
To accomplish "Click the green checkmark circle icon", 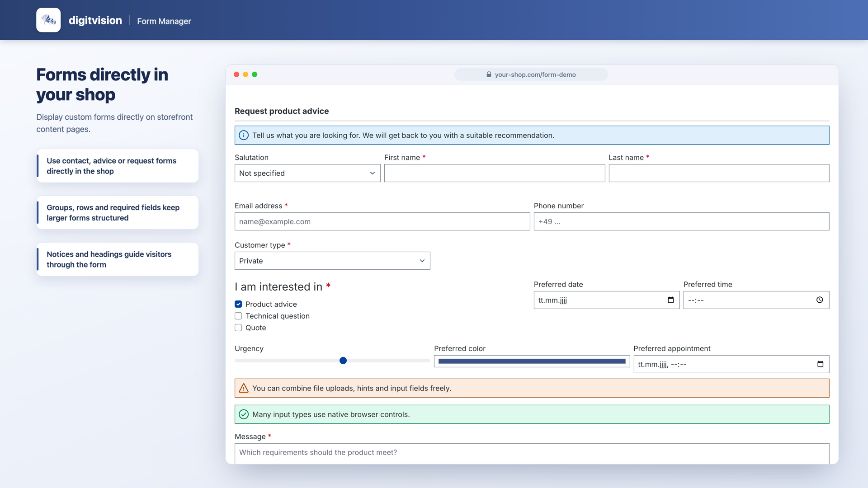I will click(244, 414).
